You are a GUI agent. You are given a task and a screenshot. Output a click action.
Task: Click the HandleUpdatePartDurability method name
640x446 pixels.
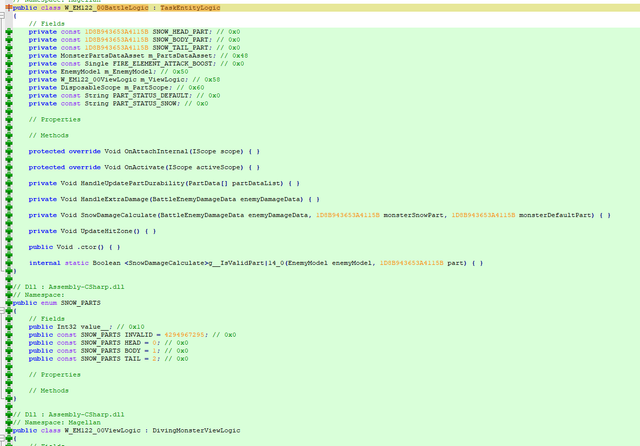132,183
